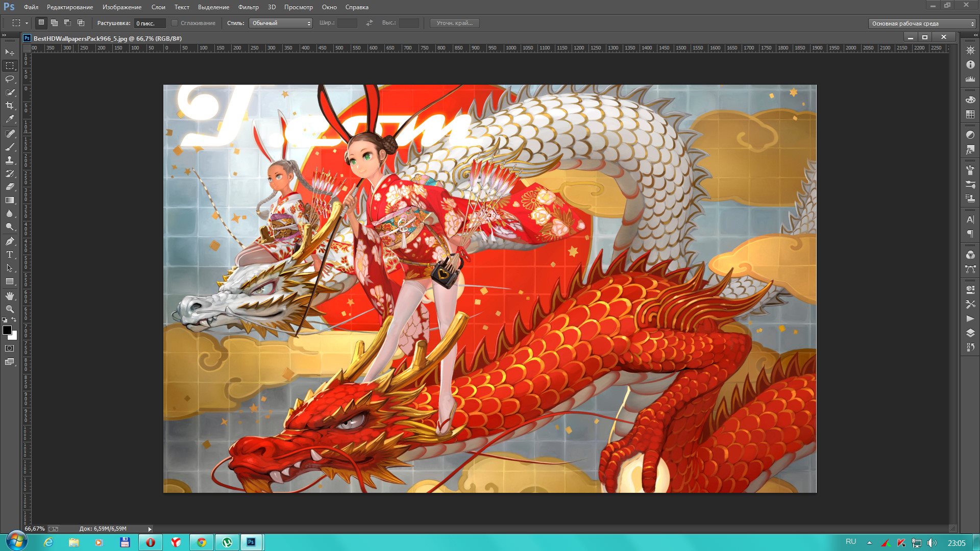This screenshot has width=980, height=551.
Task: Swap width and height arrows button
Action: (x=370, y=23)
